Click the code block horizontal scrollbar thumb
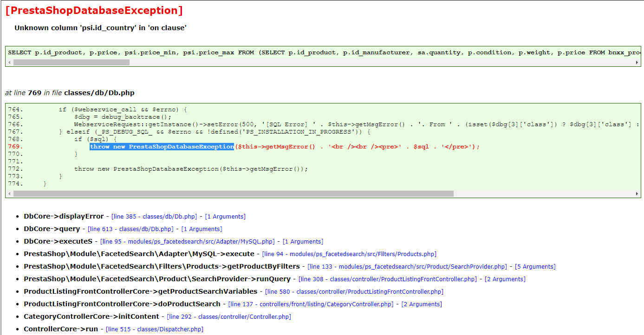The width and height of the screenshot is (644, 335). coord(234,193)
